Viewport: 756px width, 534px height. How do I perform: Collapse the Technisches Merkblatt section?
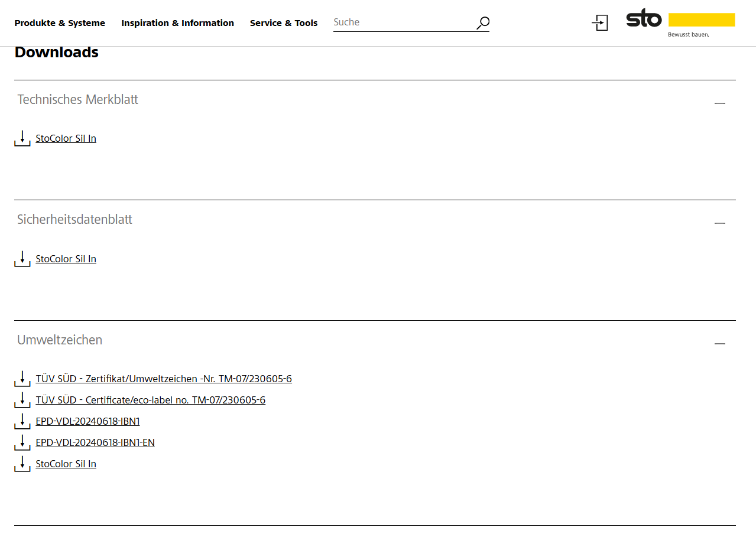click(719, 103)
